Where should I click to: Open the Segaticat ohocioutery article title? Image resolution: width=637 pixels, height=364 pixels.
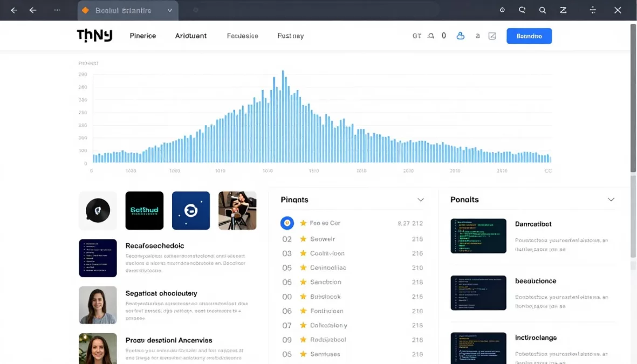(161, 293)
